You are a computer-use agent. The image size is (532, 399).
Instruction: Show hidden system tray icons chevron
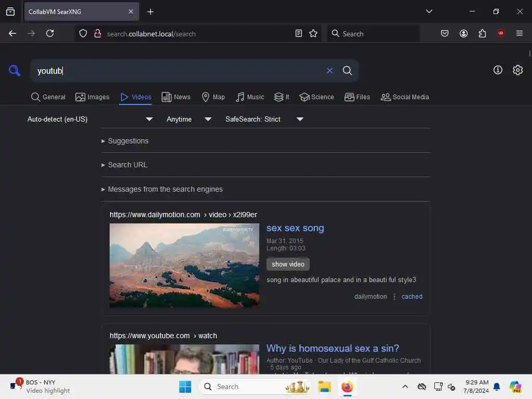(x=405, y=387)
